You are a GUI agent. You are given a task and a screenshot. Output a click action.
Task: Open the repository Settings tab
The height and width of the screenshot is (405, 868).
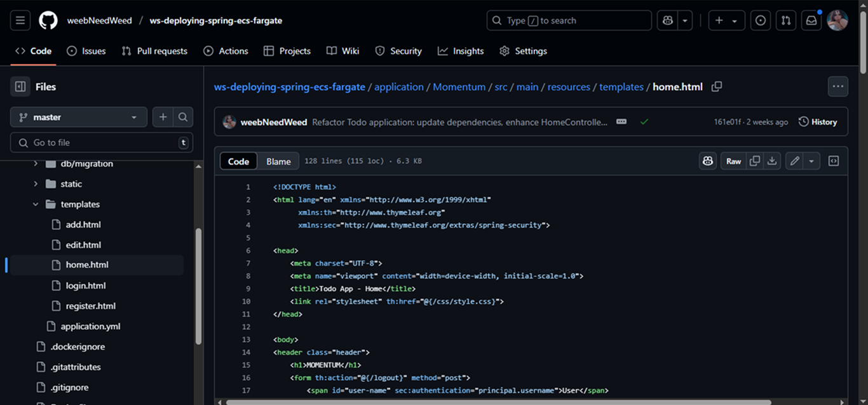523,51
